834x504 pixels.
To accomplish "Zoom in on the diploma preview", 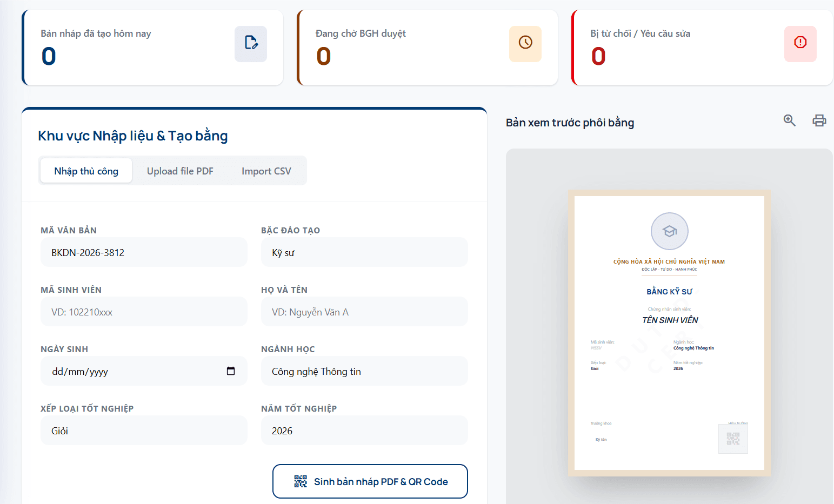I will coord(790,120).
